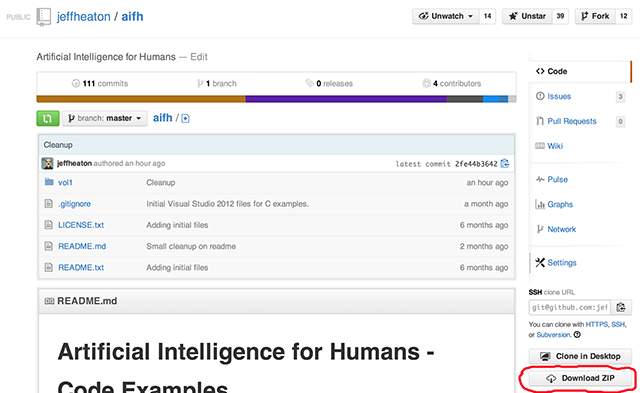Screen dimensions: 640x393
Task: Click the SSH clone URL field
Action: (x=569, y=307)
